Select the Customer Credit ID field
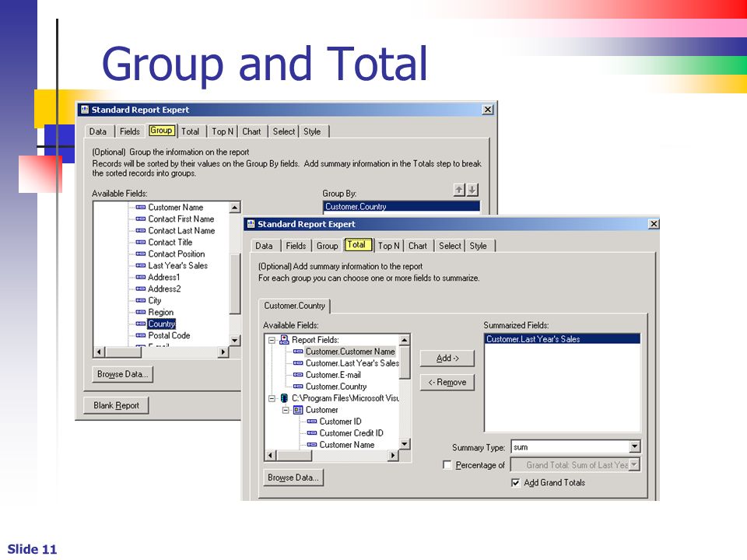747x560 pixels. (351, 433)
